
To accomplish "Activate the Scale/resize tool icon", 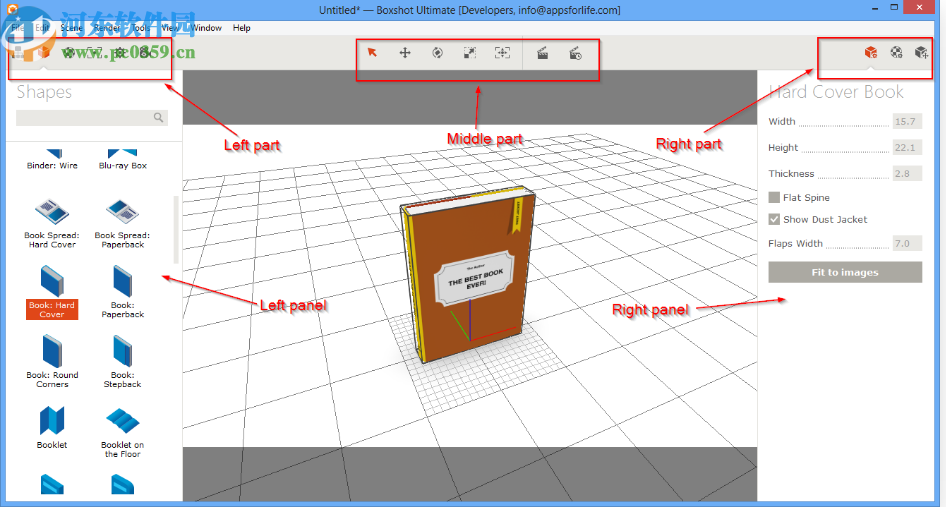I will pos(469,53).
